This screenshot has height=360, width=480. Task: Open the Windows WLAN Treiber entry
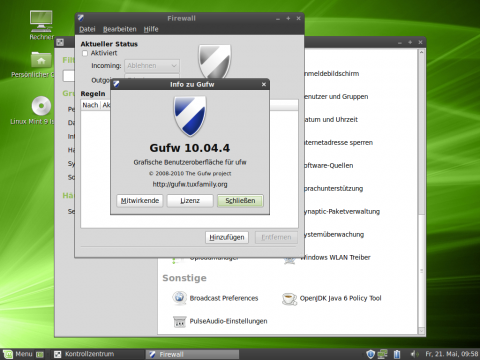click(x=336, y=257)
